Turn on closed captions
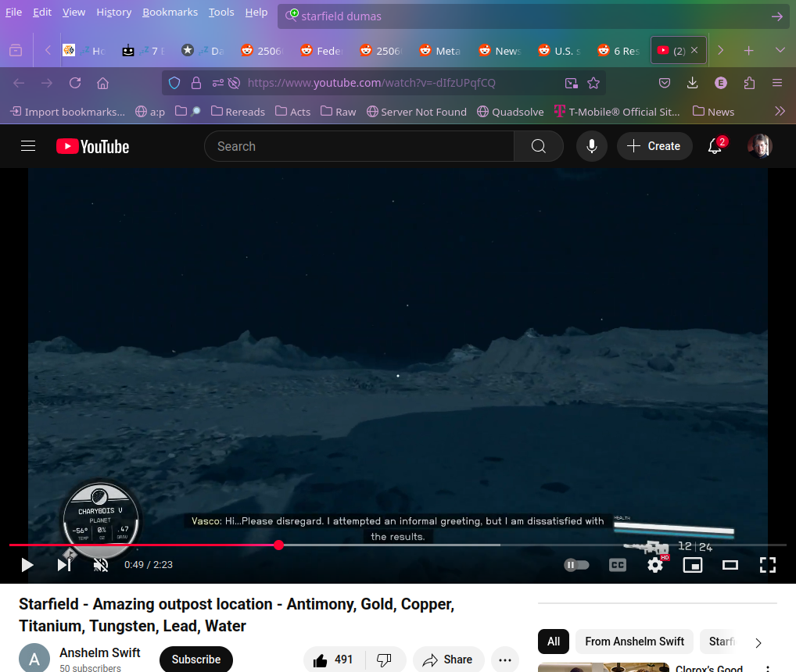Viewport: 796px width, 672px height. point(618,565)
